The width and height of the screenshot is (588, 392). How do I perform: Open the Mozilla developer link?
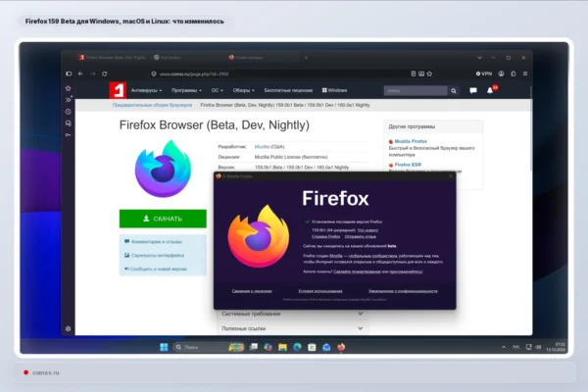coord(262,147)
